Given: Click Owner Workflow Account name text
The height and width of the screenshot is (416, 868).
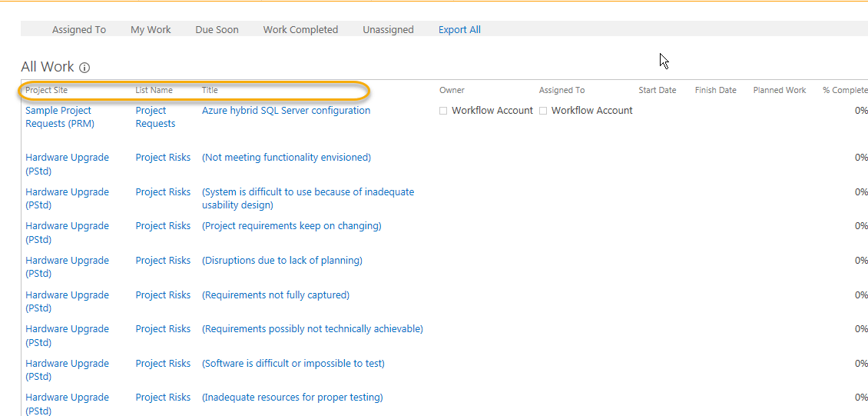Looking at the screenshot, I should pyautogui.click(x=492, y=110).
